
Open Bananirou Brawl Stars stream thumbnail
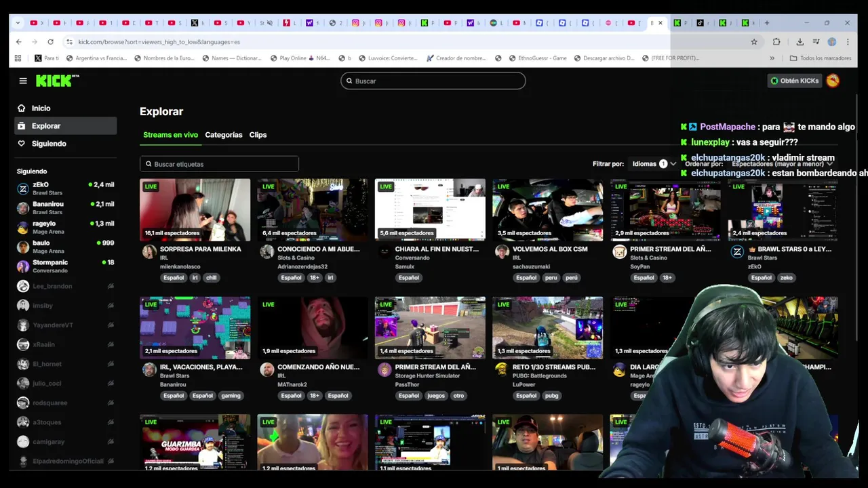195,327
